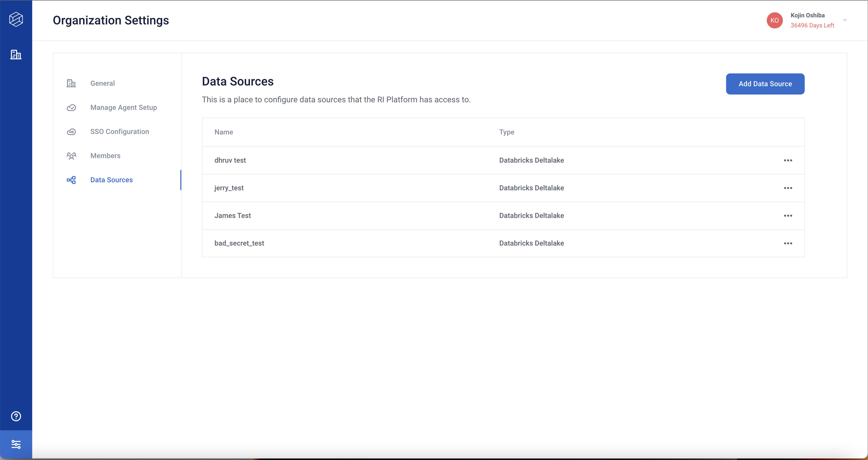Open the organization building icon in sidebar
Viewport: 868px width, 460px height.
tap(16, 55)
